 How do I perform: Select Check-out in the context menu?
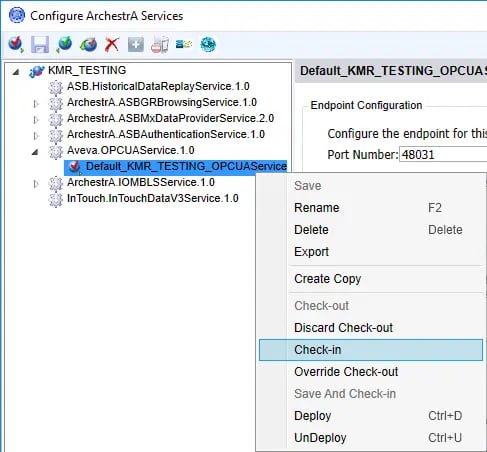pyautogui.click(x=371, y=306)
